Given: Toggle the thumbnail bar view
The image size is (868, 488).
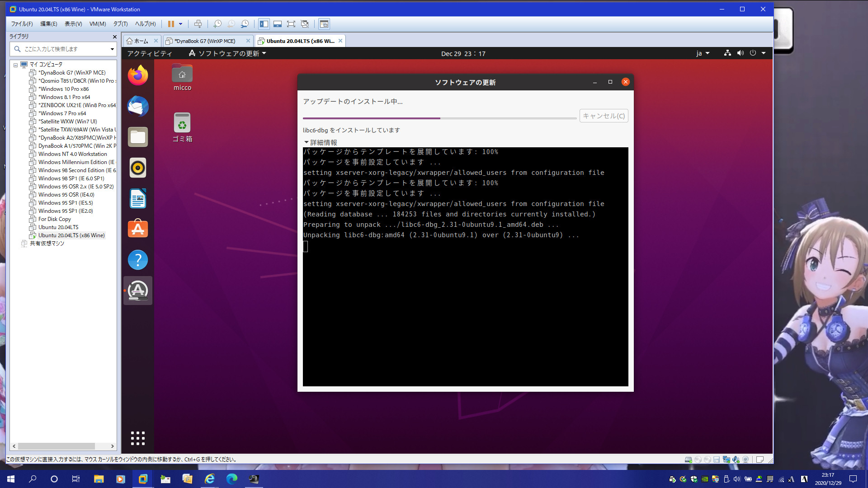Looking at the screenshot, I should (x=278, y=24).
